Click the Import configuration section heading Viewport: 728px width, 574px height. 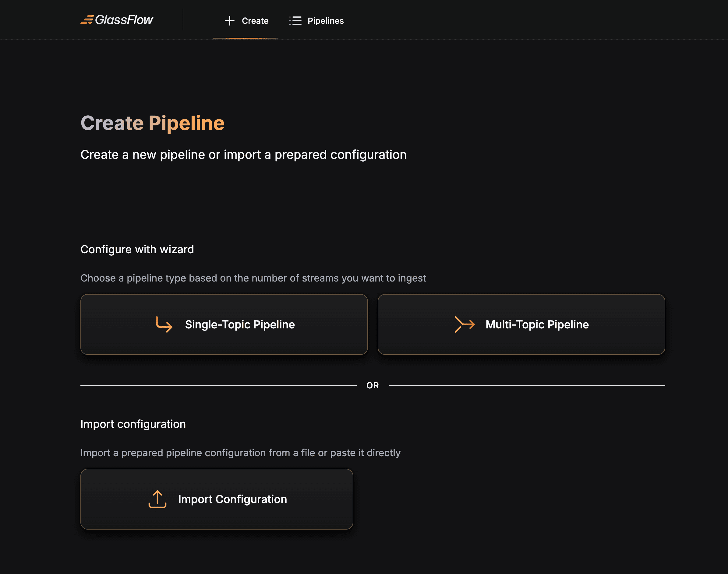coord(133,424)
